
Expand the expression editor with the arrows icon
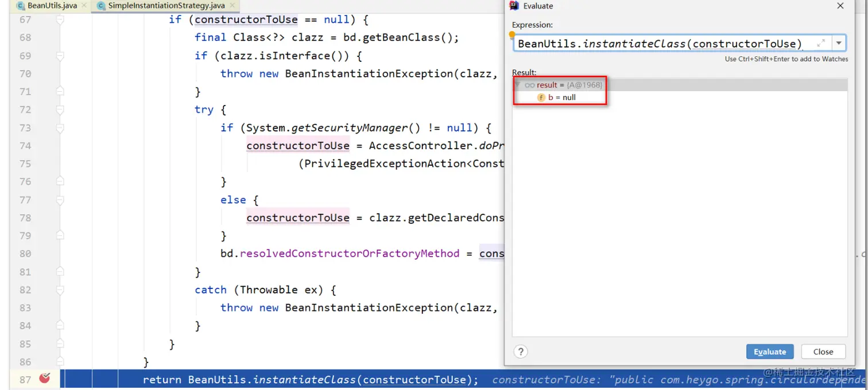821,43
